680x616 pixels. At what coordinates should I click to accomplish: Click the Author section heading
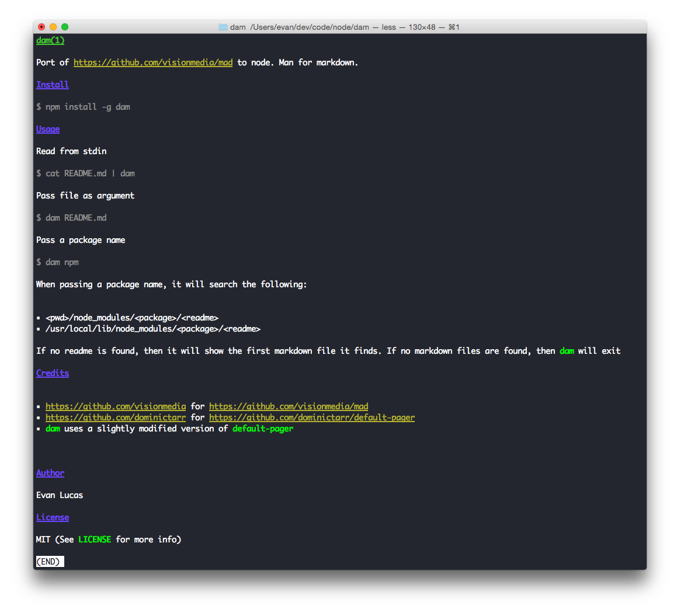click(50, 473)
